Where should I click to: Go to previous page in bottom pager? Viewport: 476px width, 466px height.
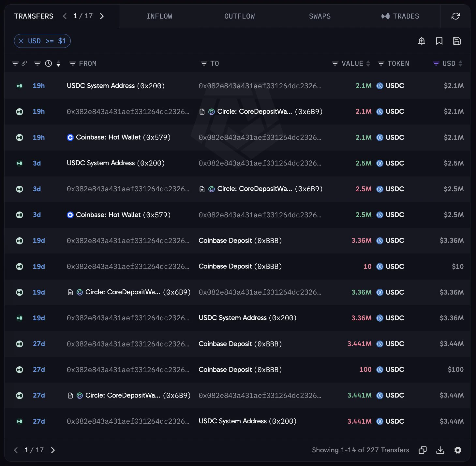pyautogui.click(x=16, y=450)
